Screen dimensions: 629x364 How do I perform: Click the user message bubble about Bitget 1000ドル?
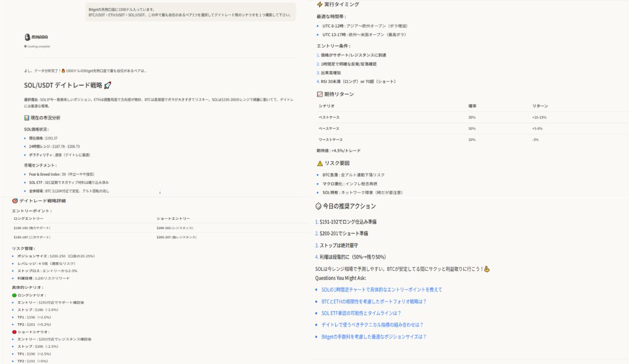click(190, 12)
